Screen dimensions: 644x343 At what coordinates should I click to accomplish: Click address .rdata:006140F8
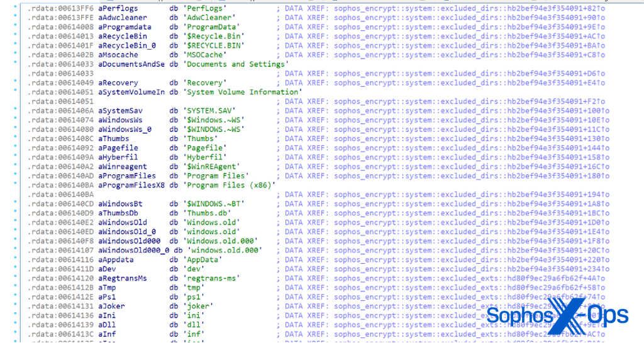(x=60, y=241)
